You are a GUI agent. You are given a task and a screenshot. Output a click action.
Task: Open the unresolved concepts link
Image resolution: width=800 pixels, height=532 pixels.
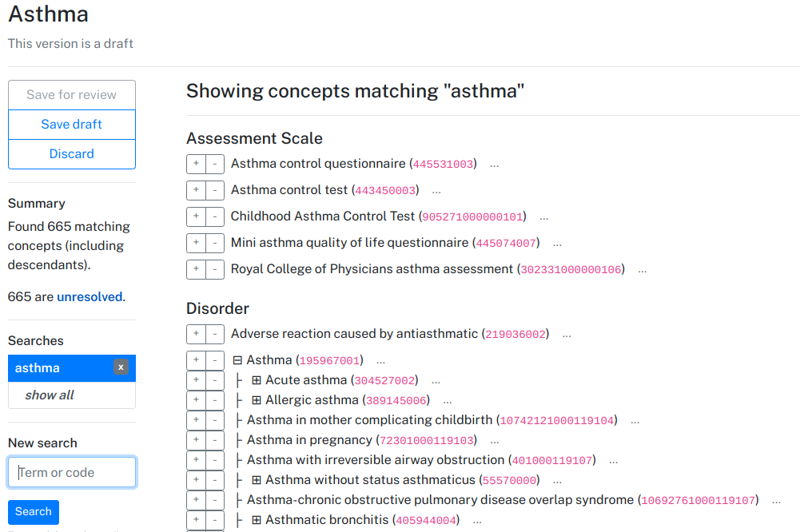(x=90, y=297)
